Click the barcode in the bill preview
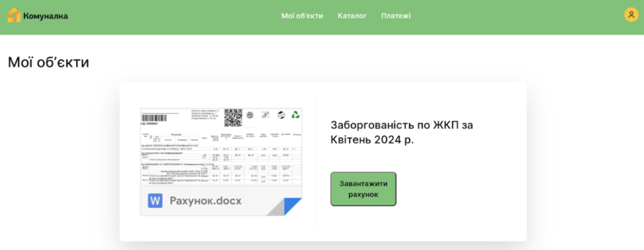 [153, 118]
